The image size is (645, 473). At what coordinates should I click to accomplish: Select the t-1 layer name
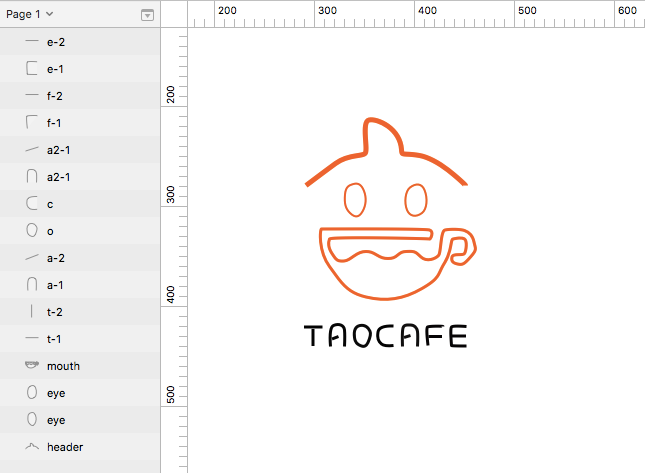pyautogui.click(x=54, y=339)
